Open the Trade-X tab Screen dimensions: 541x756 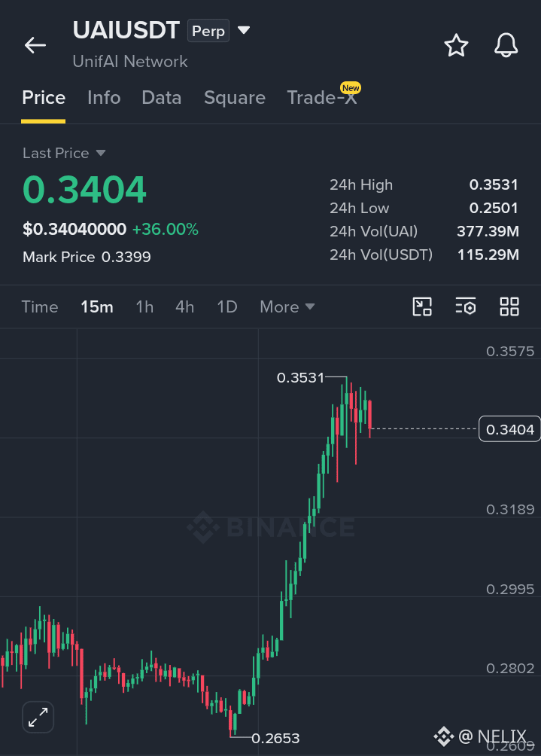tap(322, 98)
